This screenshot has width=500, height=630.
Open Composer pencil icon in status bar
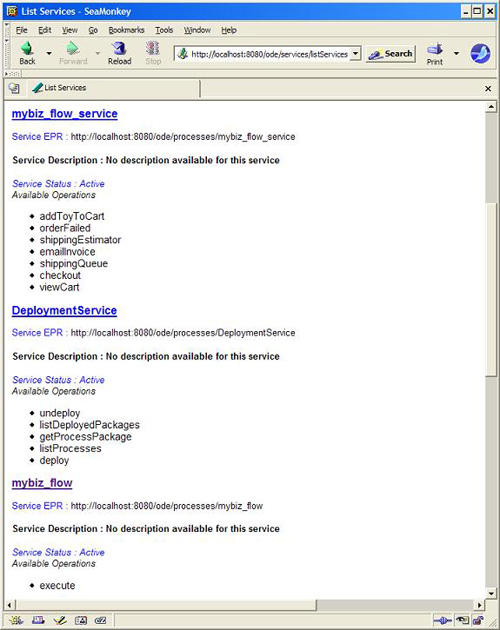pyautogui.click(x=59, y=620)
